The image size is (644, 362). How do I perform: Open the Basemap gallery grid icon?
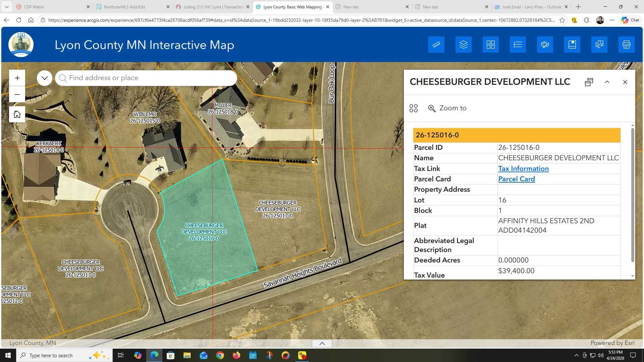coord(490,45)
